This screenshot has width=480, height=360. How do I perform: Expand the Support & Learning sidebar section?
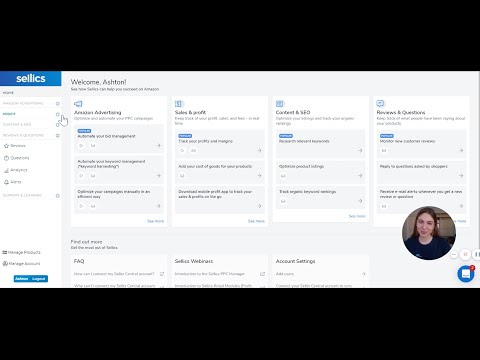click(58, 196)
